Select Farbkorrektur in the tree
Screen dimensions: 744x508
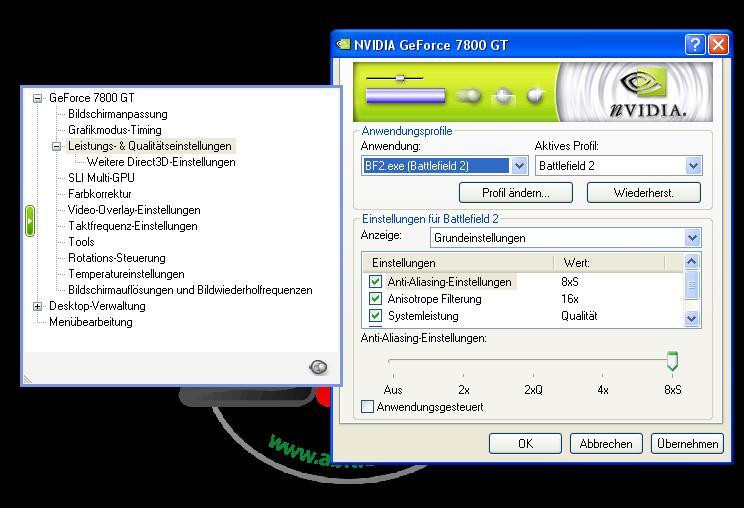pyautogui.click(x=100, y=194)
